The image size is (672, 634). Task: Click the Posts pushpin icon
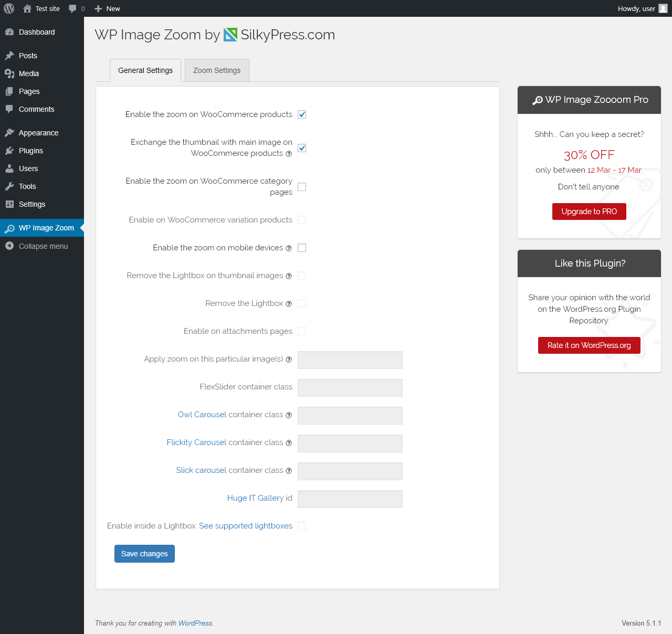click(9, 56)
